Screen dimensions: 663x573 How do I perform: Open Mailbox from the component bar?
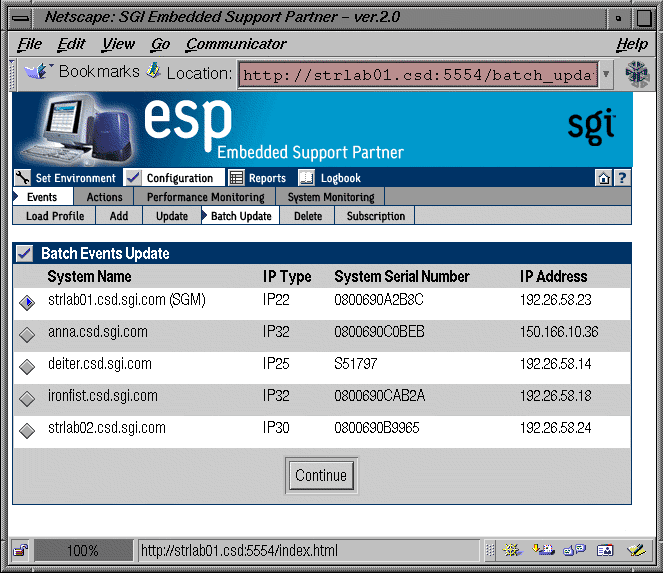[543, 550]
